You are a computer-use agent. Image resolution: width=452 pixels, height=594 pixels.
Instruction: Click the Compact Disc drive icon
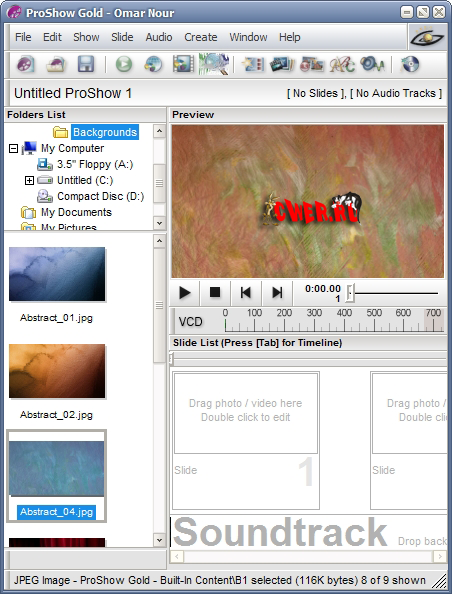coord(45,196)
